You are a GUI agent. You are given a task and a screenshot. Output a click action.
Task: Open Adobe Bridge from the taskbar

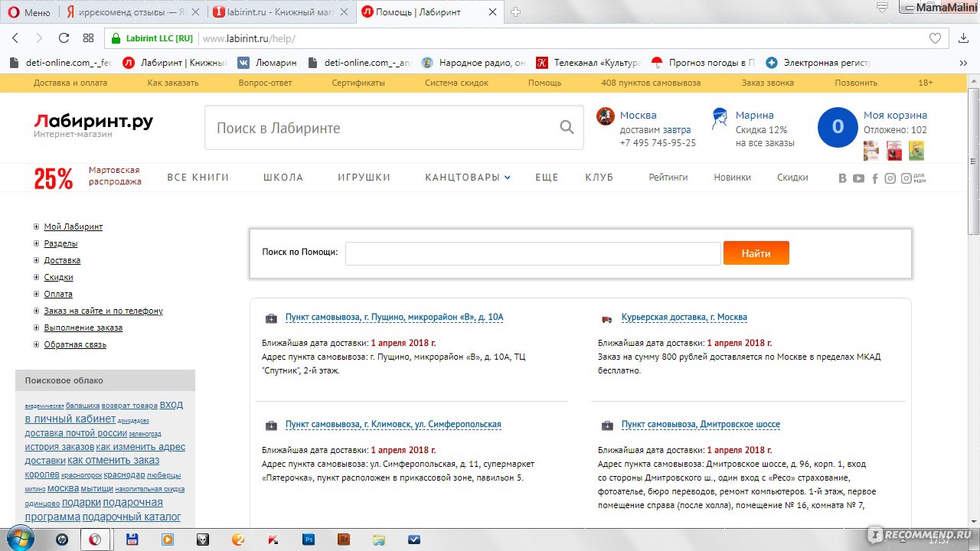coord(344,539)
